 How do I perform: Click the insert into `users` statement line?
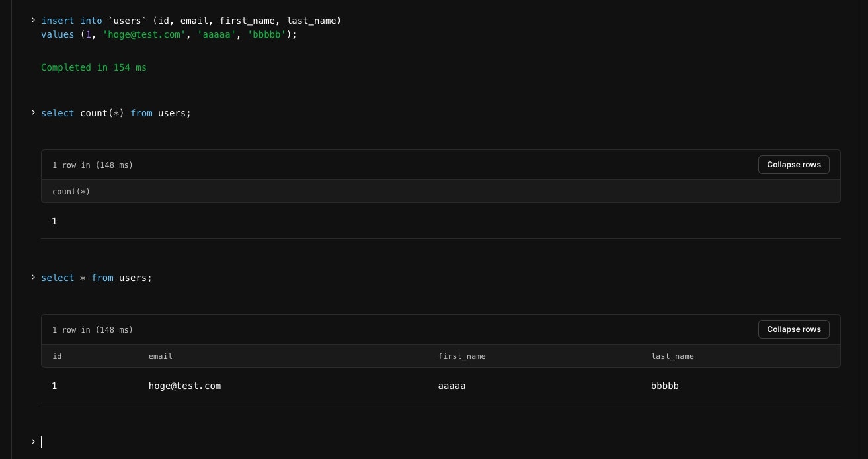coord(191,21)
